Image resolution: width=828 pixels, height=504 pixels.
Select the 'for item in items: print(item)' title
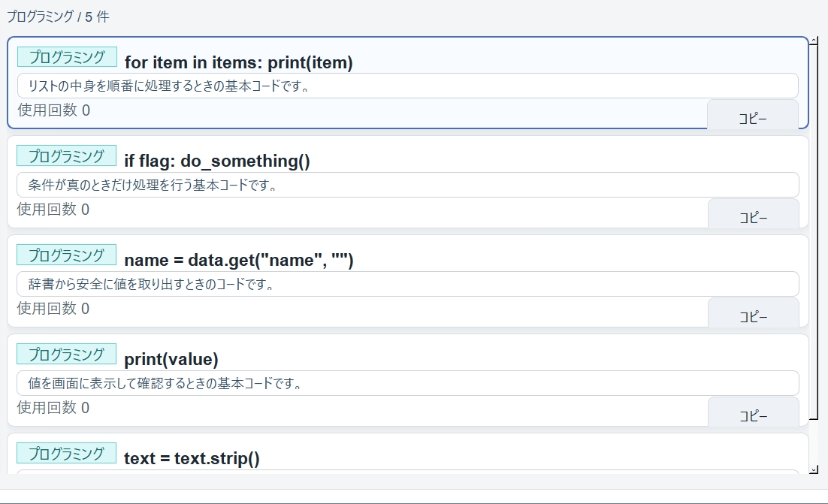(x=238, y=62)
